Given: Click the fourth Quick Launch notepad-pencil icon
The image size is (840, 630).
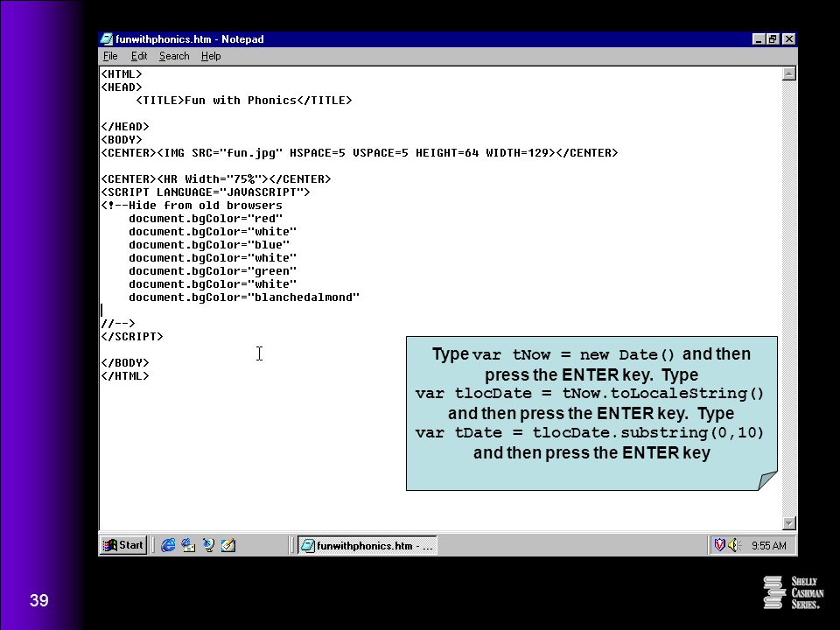Looking at the screenshot, I should coord(228,545).
